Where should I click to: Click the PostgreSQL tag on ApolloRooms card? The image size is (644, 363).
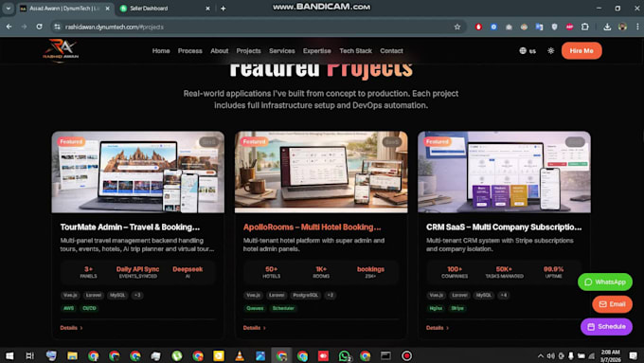tap(305, 295)
